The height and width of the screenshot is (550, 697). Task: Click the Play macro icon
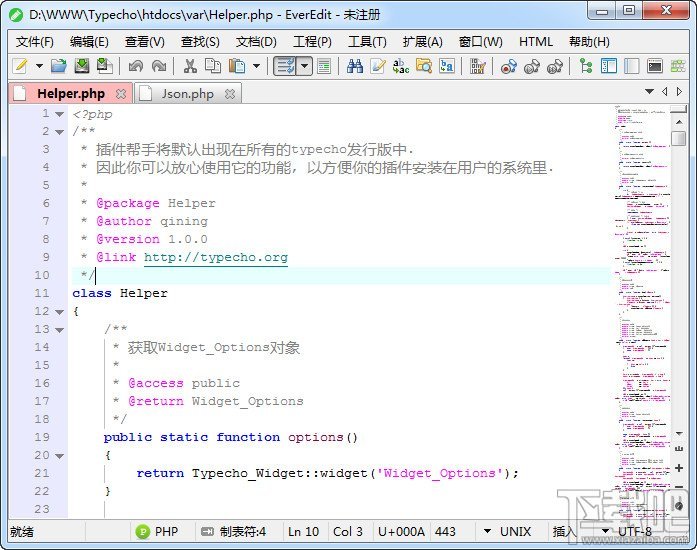click(532, 66)
